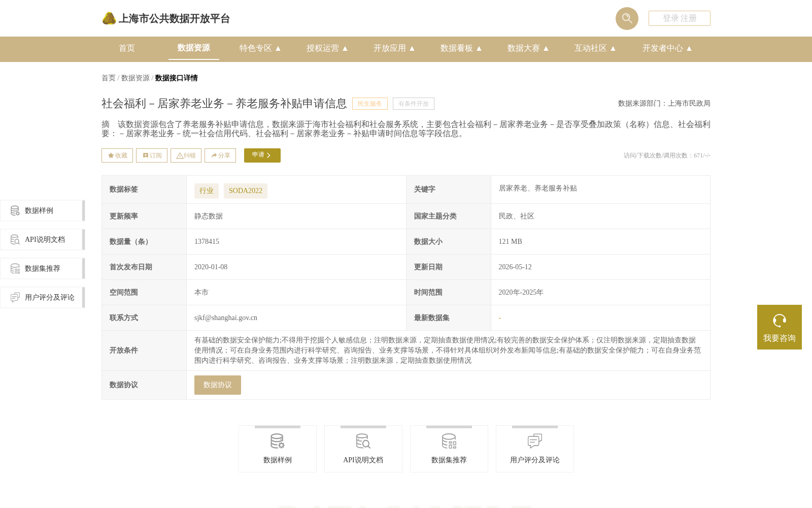
Task: Click the 纠错 warning icon
Action: click(x=180, y=156)
